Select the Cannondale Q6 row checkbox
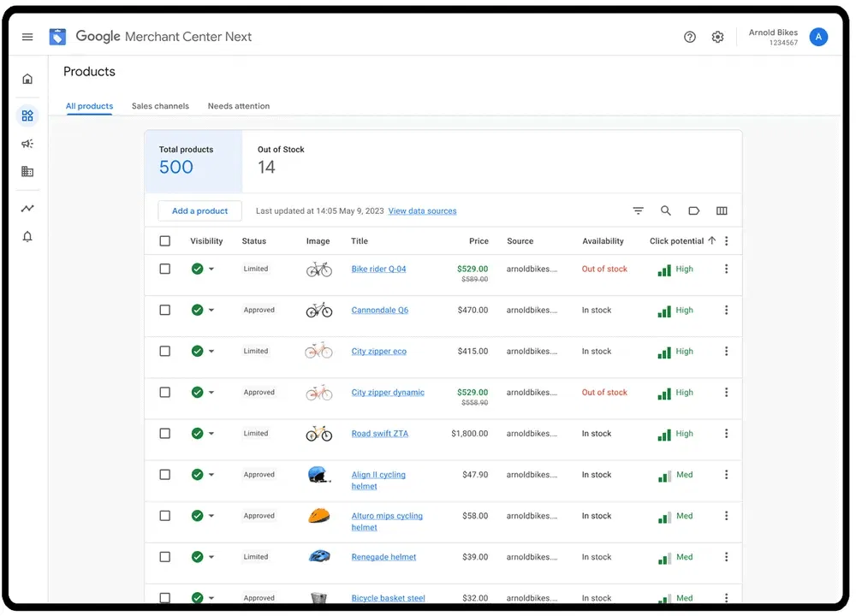856x616 pixels. point(165,310)
